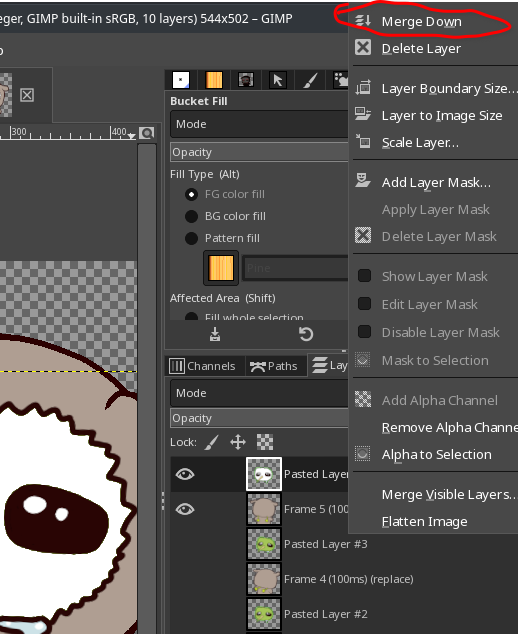Select the Frame 5 layer thumbnail
The image size is (518, 634).
pyautogui.click(x=264, y=509)
